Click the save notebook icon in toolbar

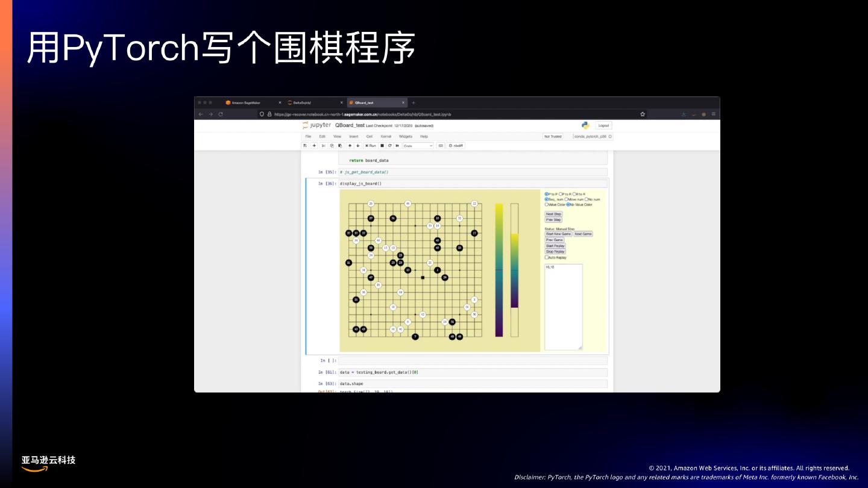305,146
